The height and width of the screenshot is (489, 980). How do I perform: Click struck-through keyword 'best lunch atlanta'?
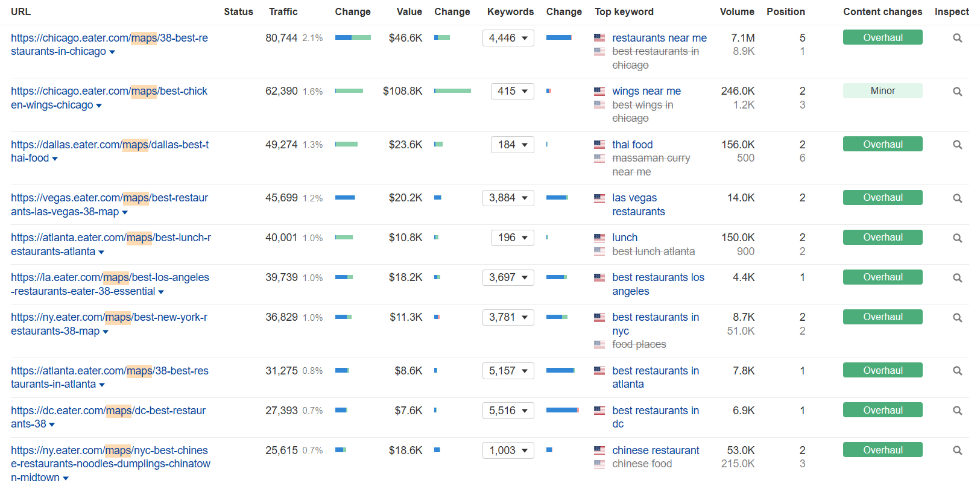pyautogui.click(x=653, y=251)
